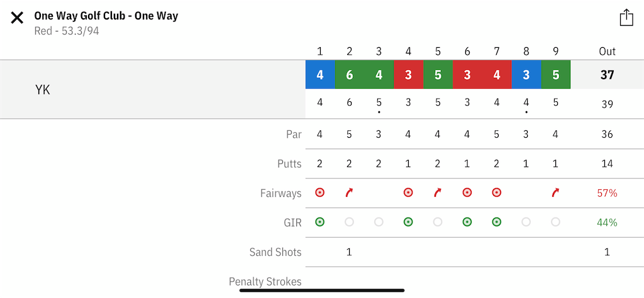This screenshot has width=644, height=298.
Task: Select hole 9 fairway missed-right arrow icon
Action: pos(555,192)
